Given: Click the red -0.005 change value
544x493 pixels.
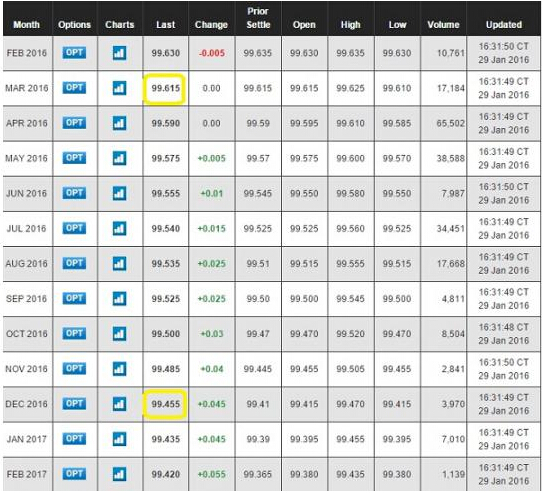Looking at the screenshot, I should coord(212,53).
